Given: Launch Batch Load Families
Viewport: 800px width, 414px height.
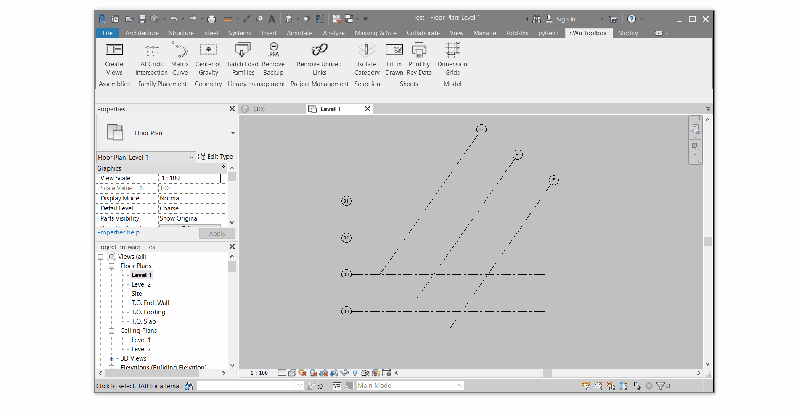Looking at the screenshot, I should tap(243, 59).
